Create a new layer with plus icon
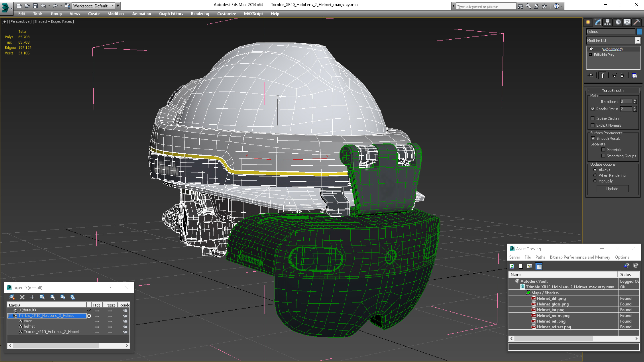Viewport: 644px width, 362px height. (x=32, y=297)
